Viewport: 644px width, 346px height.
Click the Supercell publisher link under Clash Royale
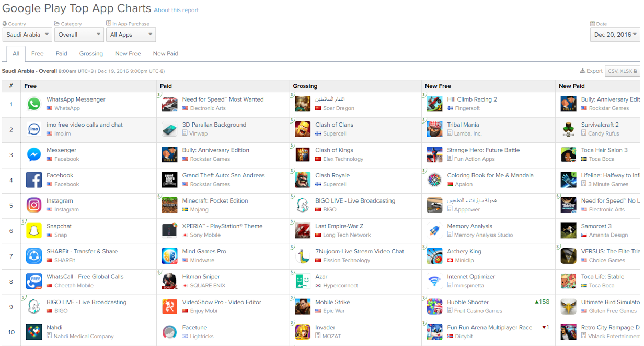coord(335,184)
